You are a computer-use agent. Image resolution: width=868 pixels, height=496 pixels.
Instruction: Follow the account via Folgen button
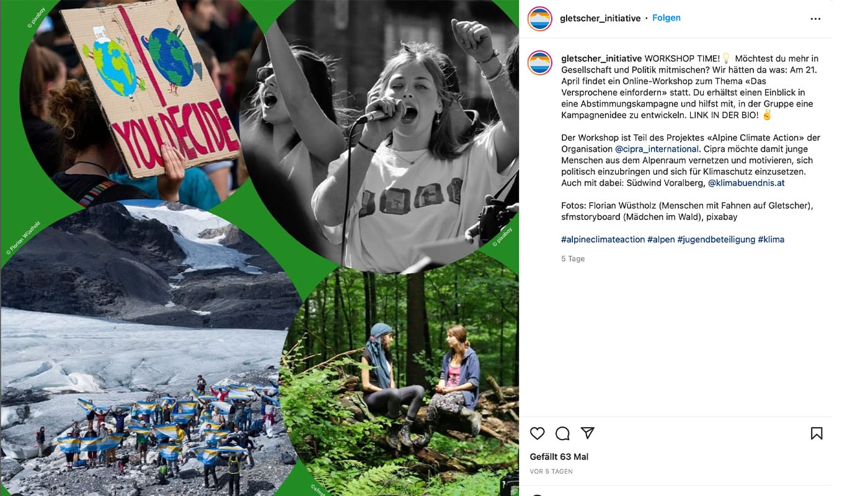tap(666, 18)
